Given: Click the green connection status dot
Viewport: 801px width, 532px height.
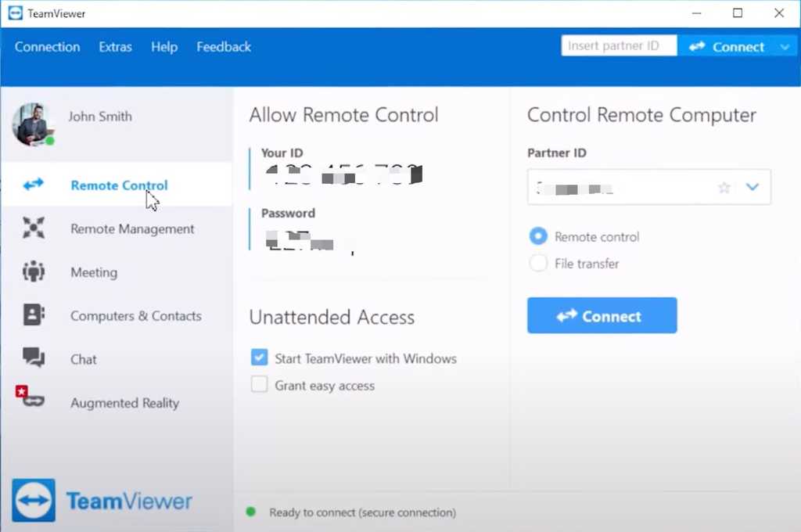Looking at the screenshot, I should point(250,512).
